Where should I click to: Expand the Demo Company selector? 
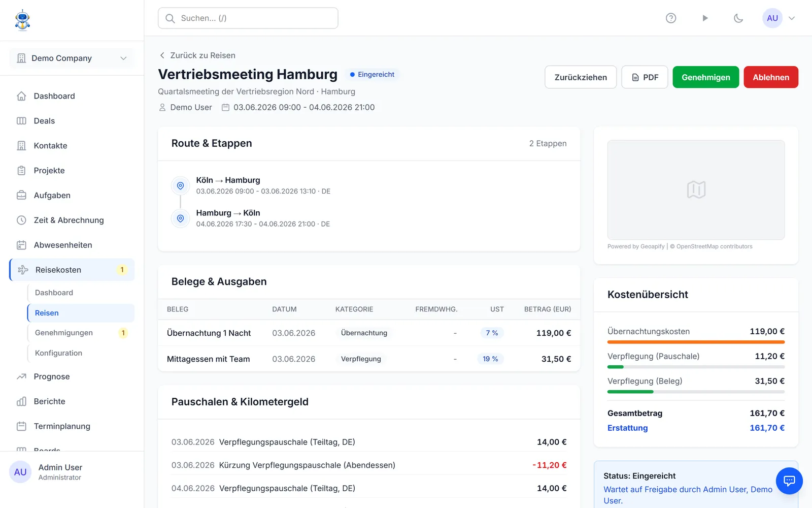tap(72, 58)
